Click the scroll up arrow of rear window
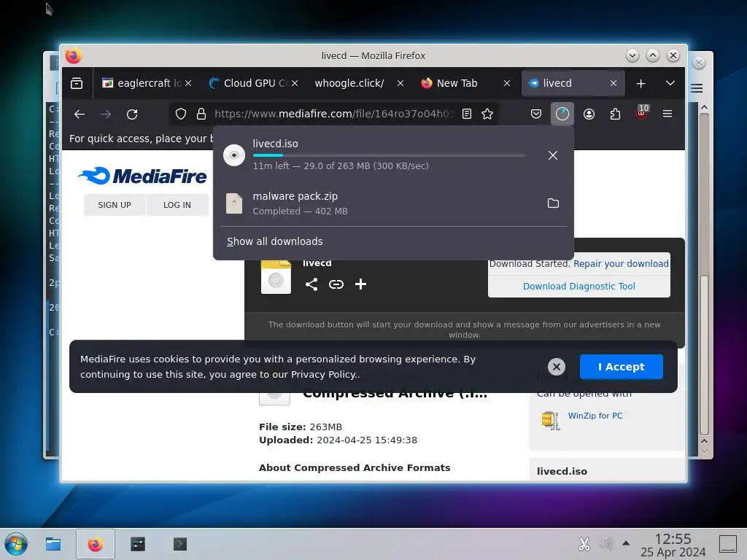This screenshot has height=560, width=747. [705, 108]
